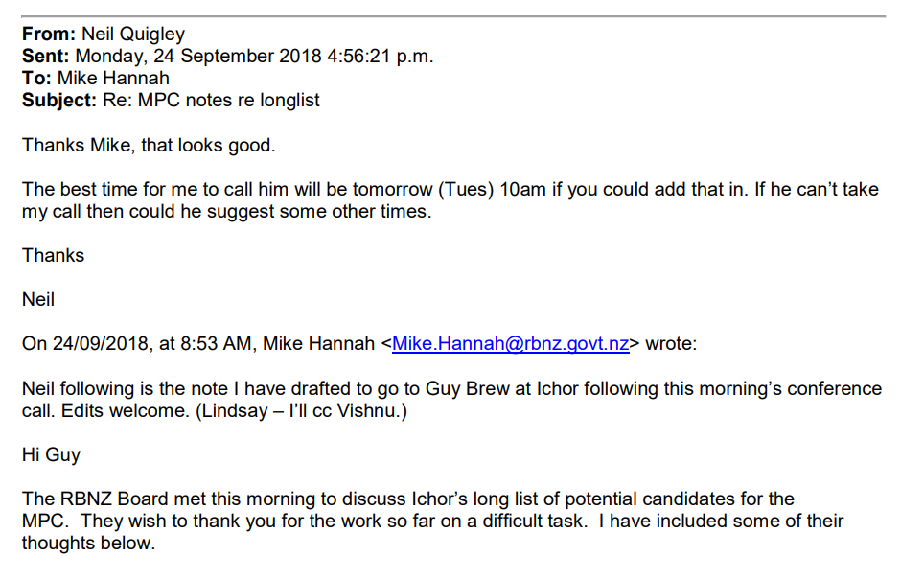The width and height of the screenshot is (924, 580).
Task: Click the standalone "Thanks" sign-off line
Action: coord(54,255)
